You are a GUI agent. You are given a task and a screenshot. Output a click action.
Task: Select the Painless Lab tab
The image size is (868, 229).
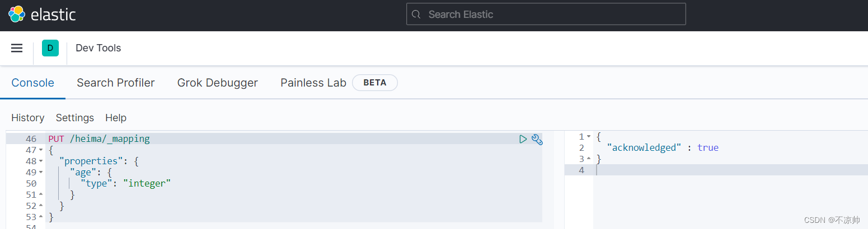tap(313, 83)
